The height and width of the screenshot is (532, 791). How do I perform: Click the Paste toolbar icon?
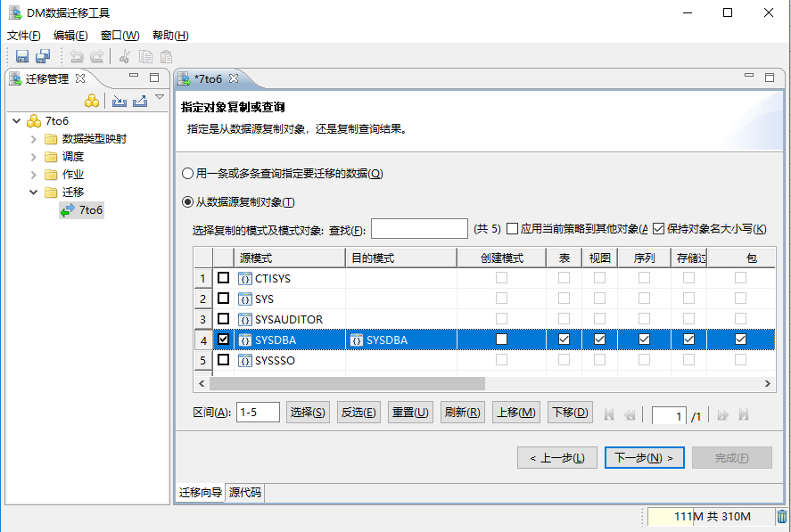166,56
